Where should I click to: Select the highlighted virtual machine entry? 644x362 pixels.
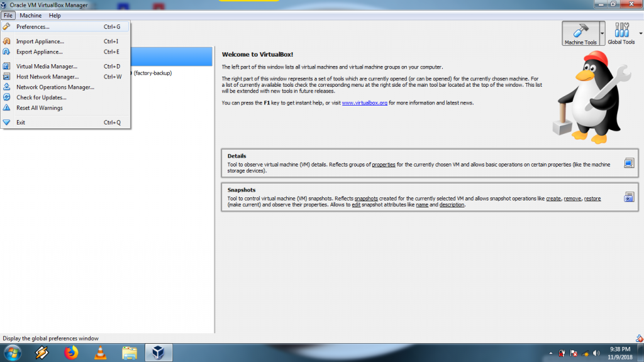coord(172,57)
